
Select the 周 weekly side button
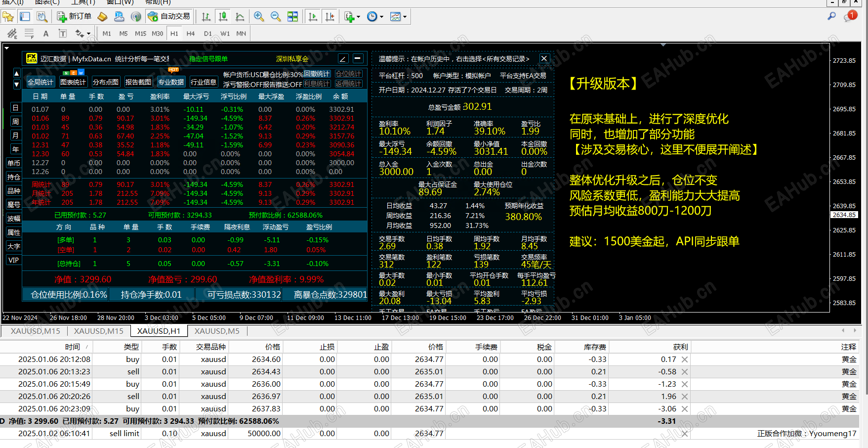pos(15,122)
